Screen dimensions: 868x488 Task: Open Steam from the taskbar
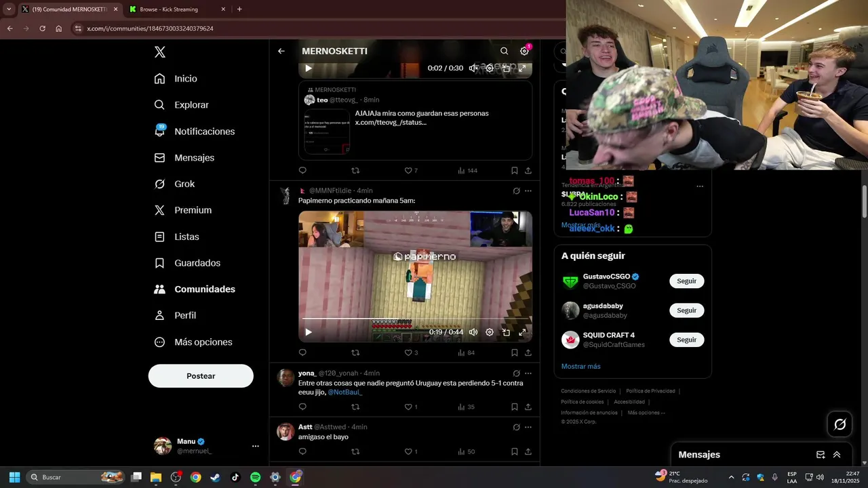click(216, 477)
